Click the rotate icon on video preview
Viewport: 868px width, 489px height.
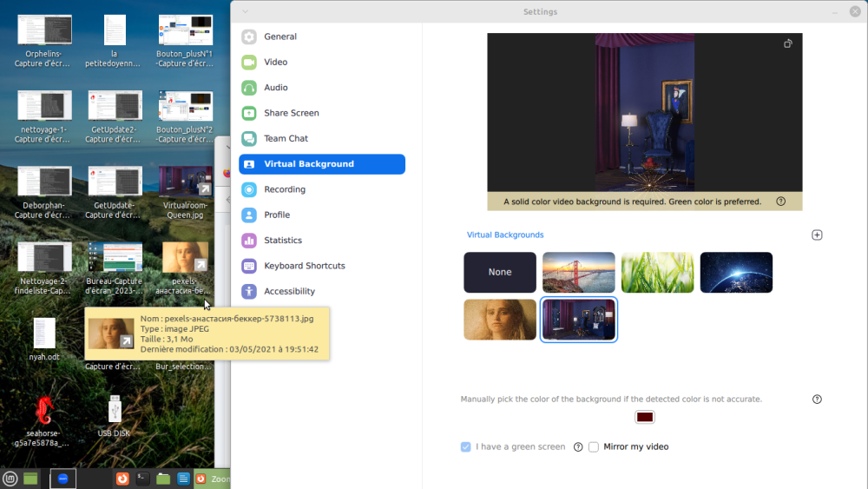point(788,43)
